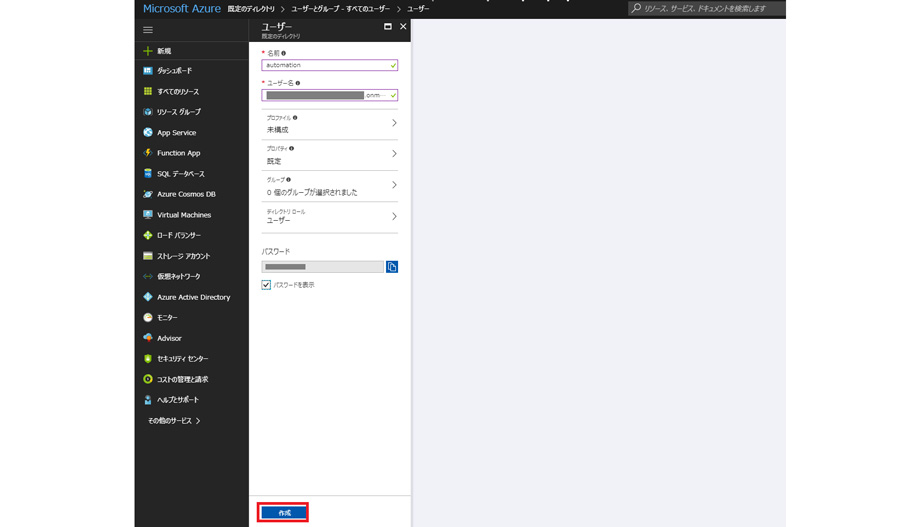Viewport: 920px width, 527px height.
Task: Click the ヘルプとサポート icon
Action: click(148, 400)
